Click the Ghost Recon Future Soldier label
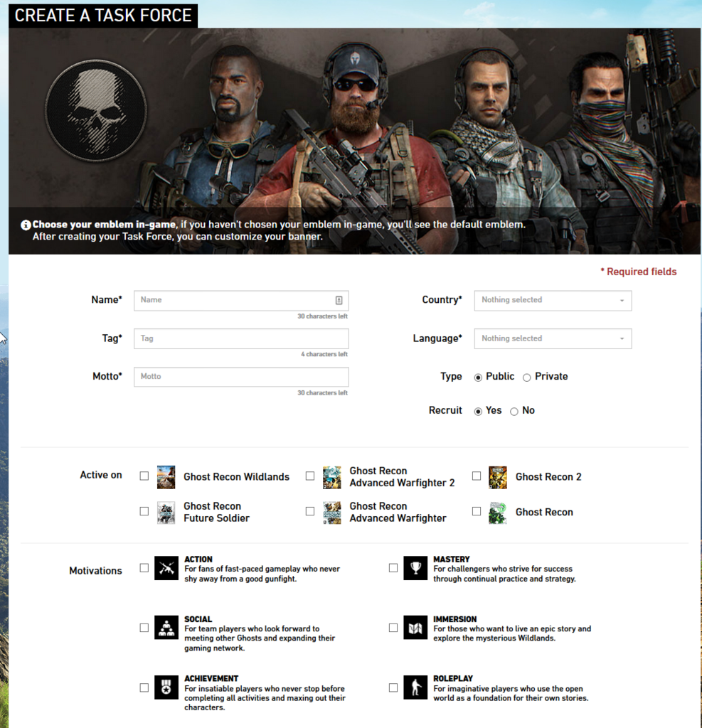 pyautogui.click(x=216, y=512)
